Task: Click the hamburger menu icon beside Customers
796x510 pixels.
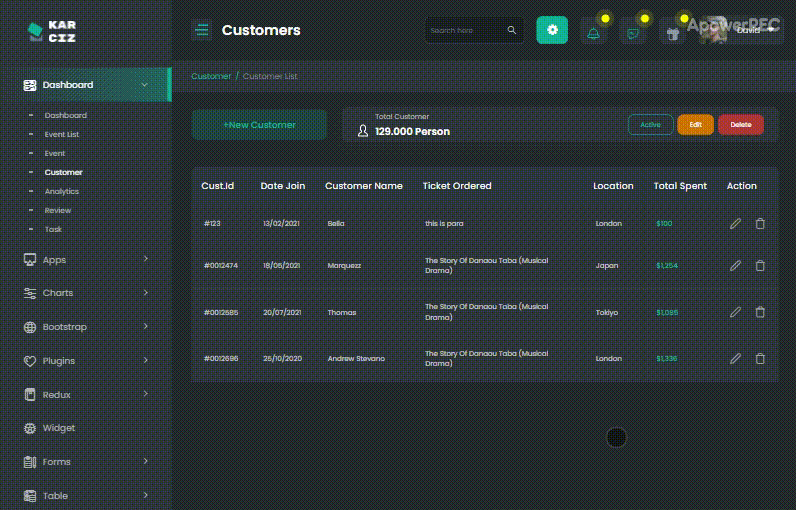Action: click(x=202, y=30)
